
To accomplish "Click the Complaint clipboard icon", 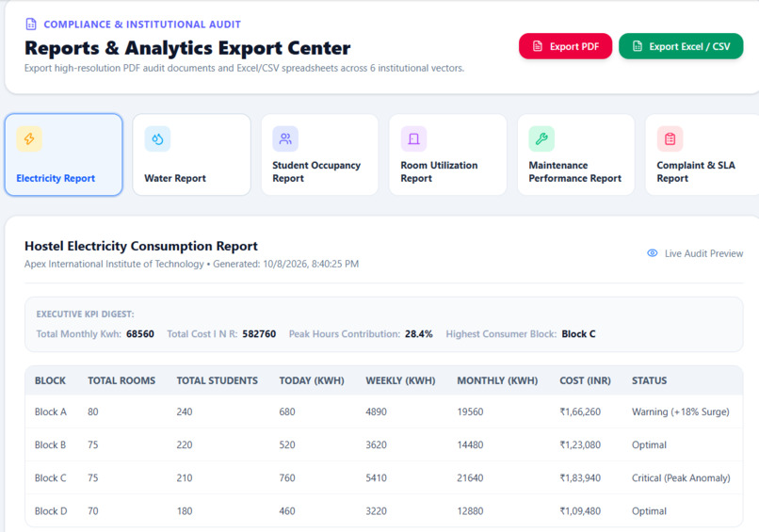I will (x=670, y=139).
